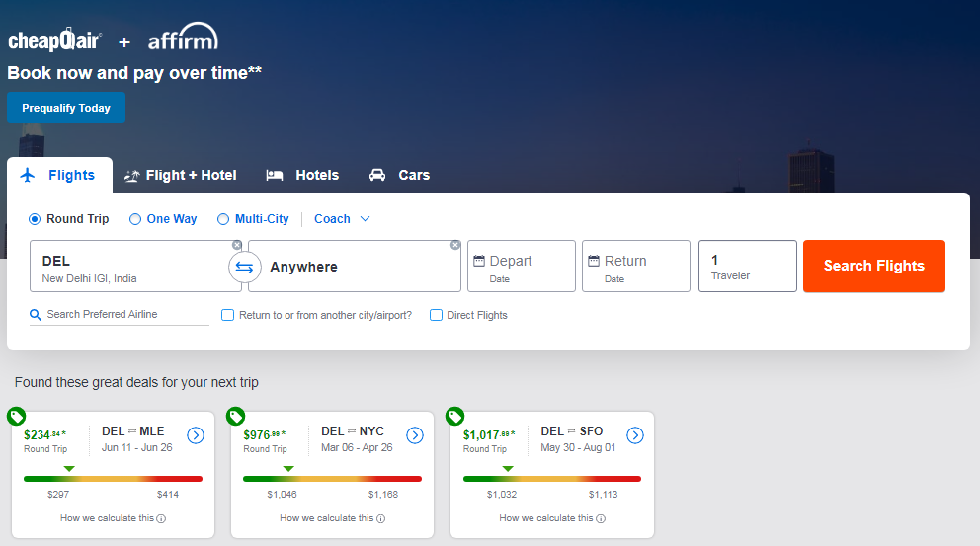
Task: Click the swap origin and destination icon
Action: coord(244,268)
